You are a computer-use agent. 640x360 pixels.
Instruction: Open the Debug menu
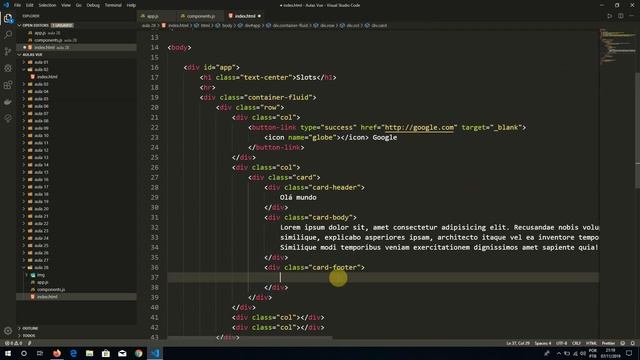pos(93,5)
